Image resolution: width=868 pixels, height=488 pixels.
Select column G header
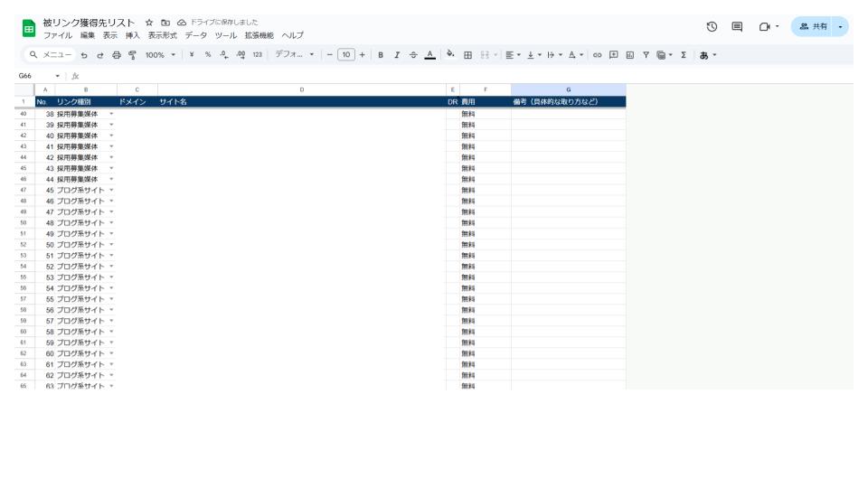click(568, 89)
